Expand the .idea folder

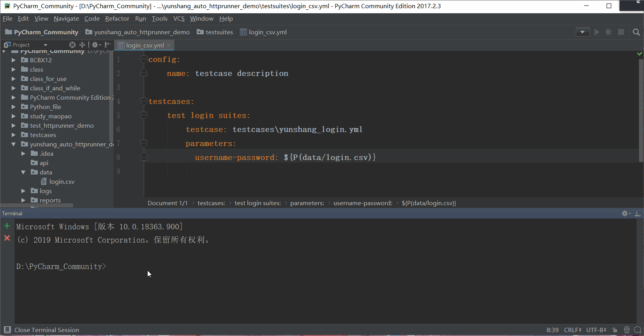[x=23, y=153]
